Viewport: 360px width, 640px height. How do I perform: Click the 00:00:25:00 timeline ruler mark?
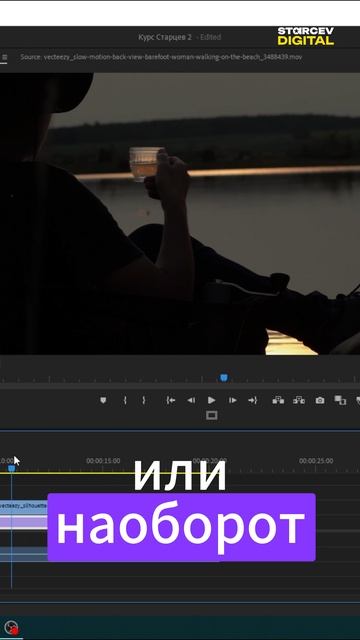316,461
